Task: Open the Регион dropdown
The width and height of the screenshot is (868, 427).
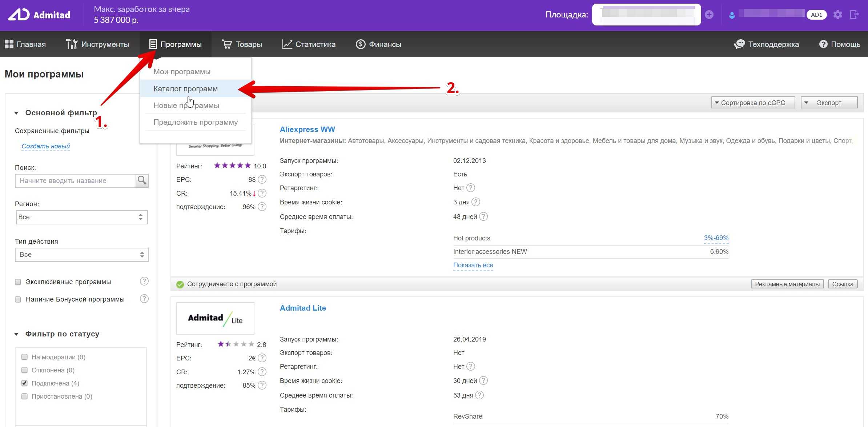Action: 82,217
